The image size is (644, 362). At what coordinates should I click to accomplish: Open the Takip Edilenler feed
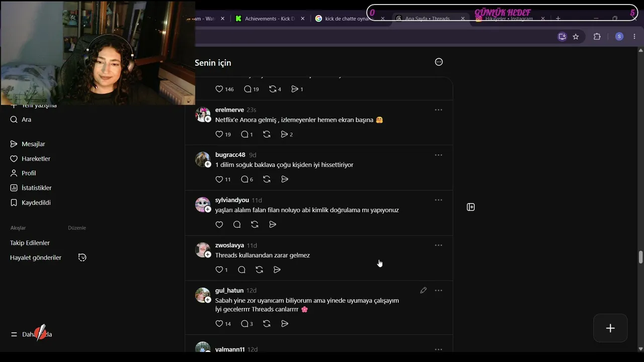(x=30, y=243)
